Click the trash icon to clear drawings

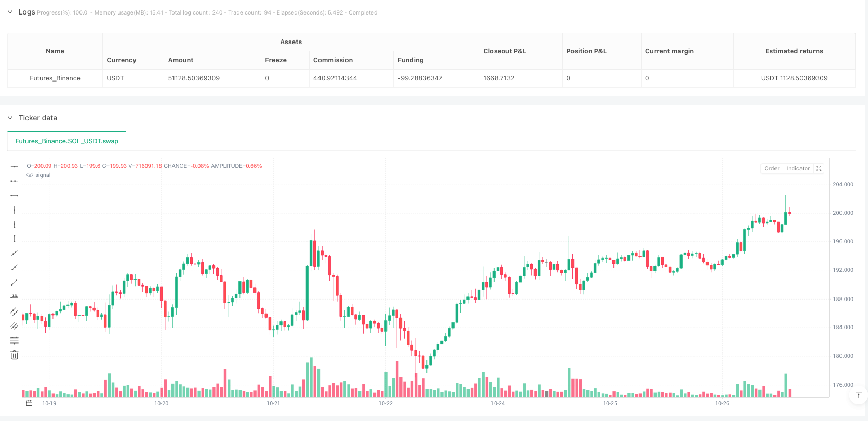[14, 355]
